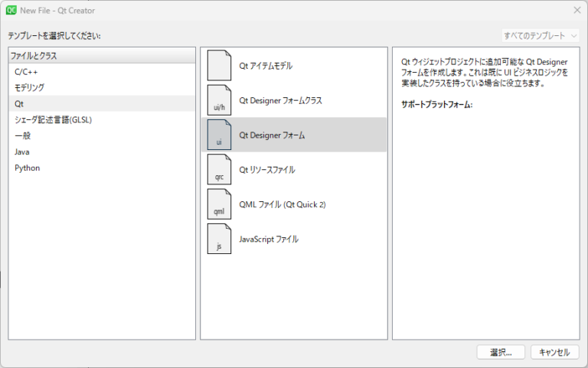Image resolution: width=588 pixels, height=368 pixels.
Task: Click the js JavaScript file icon
Action: 219,239
